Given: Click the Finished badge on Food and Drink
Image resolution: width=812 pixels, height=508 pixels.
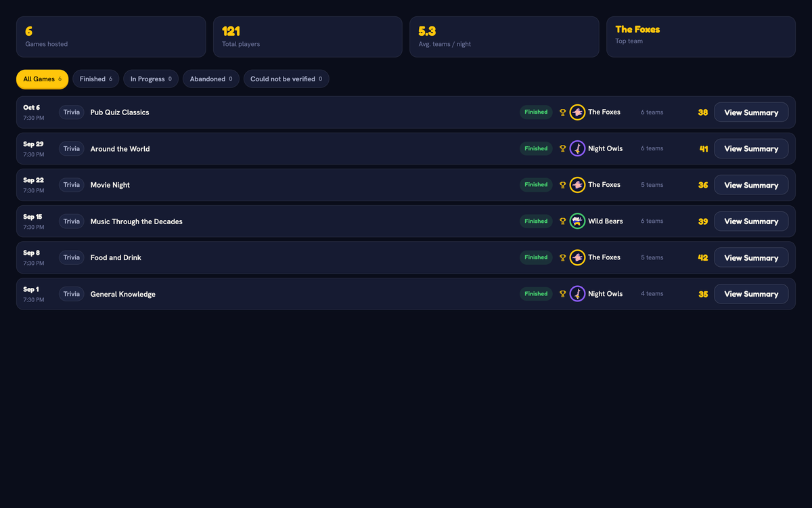Looking at the screenshot, I should (x=536, y=257).
